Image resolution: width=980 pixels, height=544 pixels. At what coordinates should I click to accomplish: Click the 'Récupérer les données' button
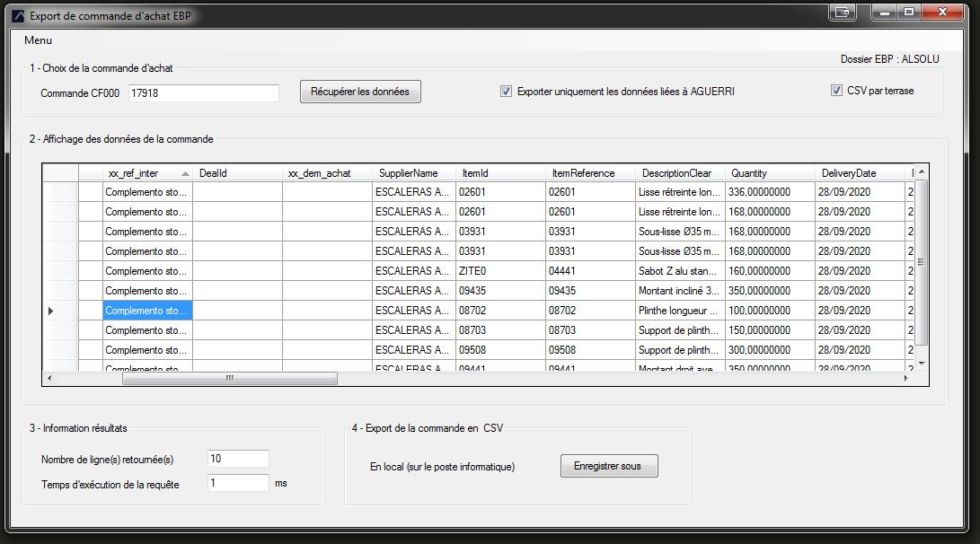(360, 92)
